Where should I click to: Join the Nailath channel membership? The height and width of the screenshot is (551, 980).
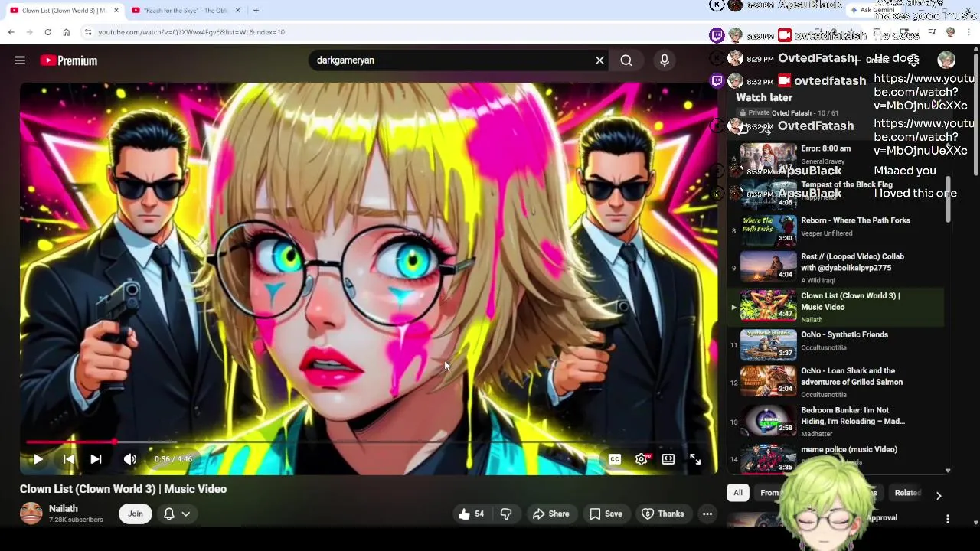(x=135, y=514)
